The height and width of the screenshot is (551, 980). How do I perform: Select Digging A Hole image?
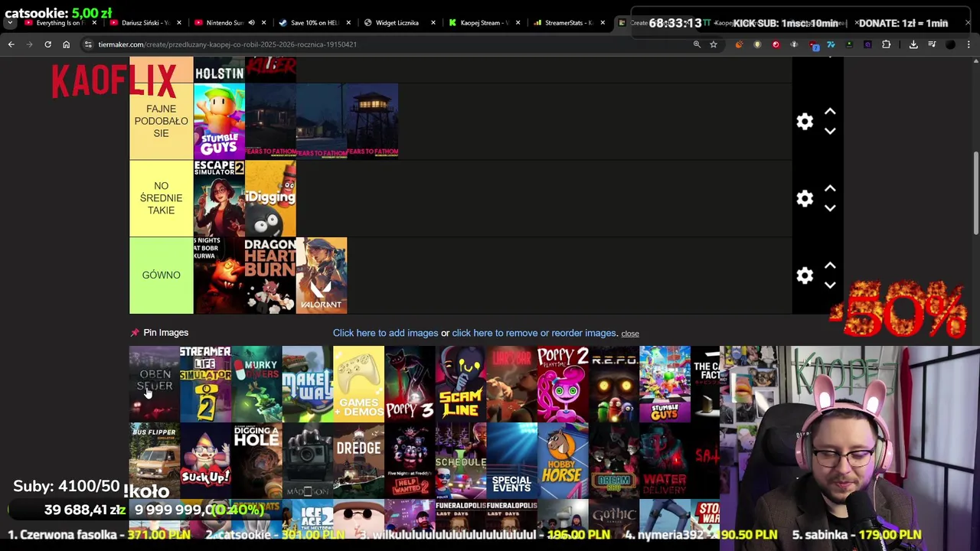pos(256,461)
